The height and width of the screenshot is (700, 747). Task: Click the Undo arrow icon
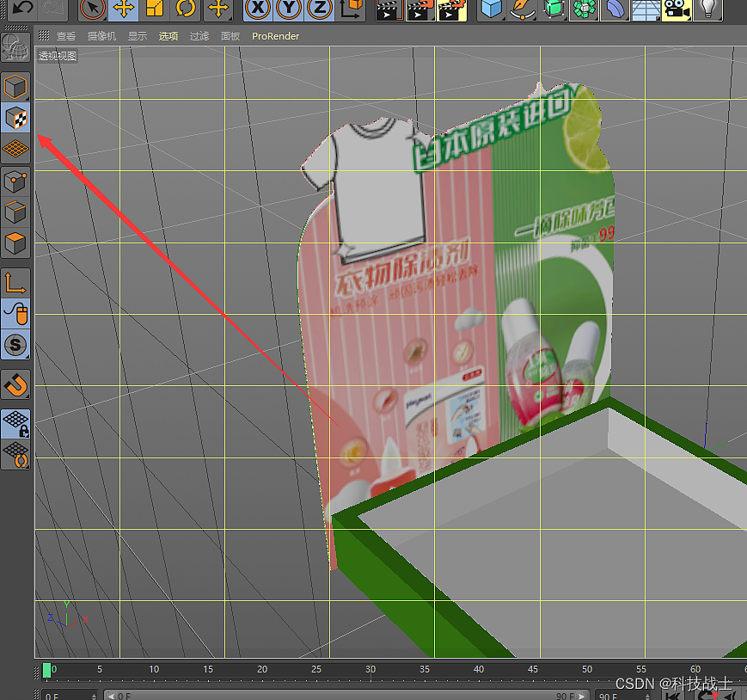(x=21, y=8)
